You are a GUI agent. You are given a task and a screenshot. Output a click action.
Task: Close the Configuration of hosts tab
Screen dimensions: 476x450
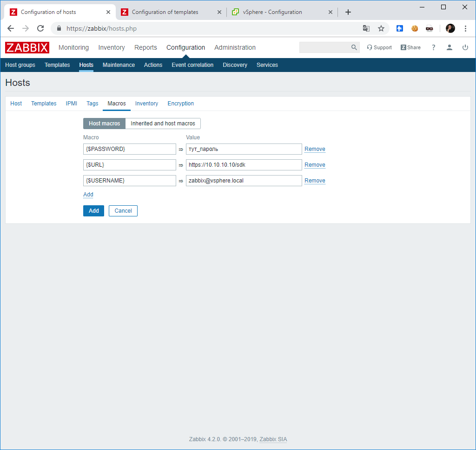click(108, 12)
